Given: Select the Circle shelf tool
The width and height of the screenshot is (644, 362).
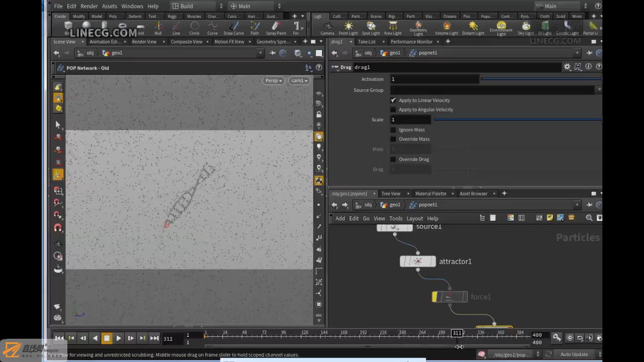Looking at the screenshot, I should tap(195, 28).
